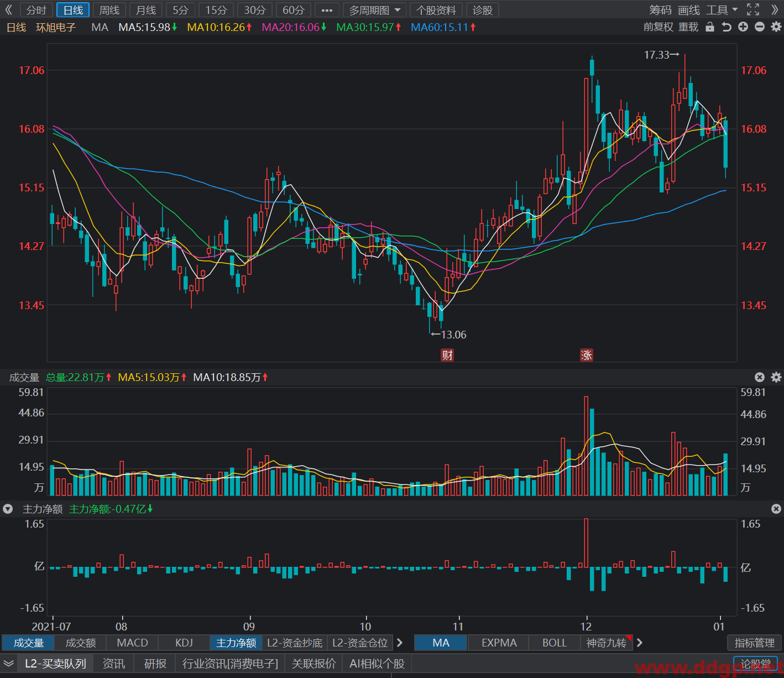Click the lock icon in chart toolbar

pos(710,27)
